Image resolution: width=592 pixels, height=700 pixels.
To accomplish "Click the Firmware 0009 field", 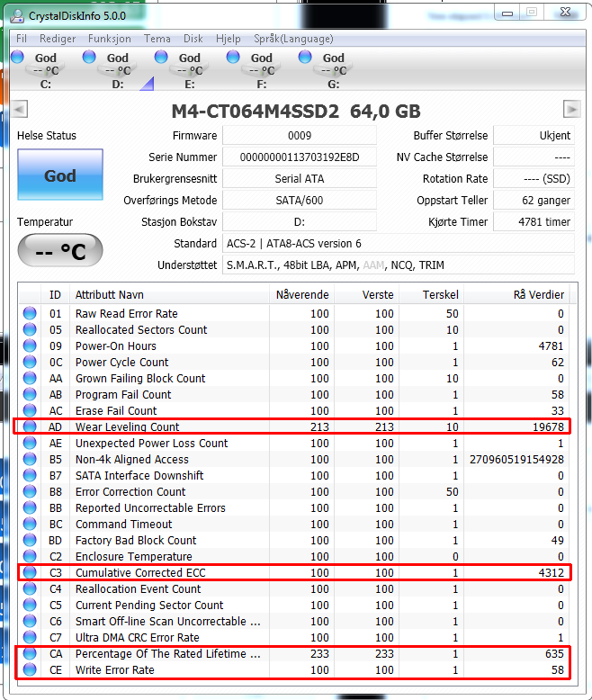I will [300, 136].
